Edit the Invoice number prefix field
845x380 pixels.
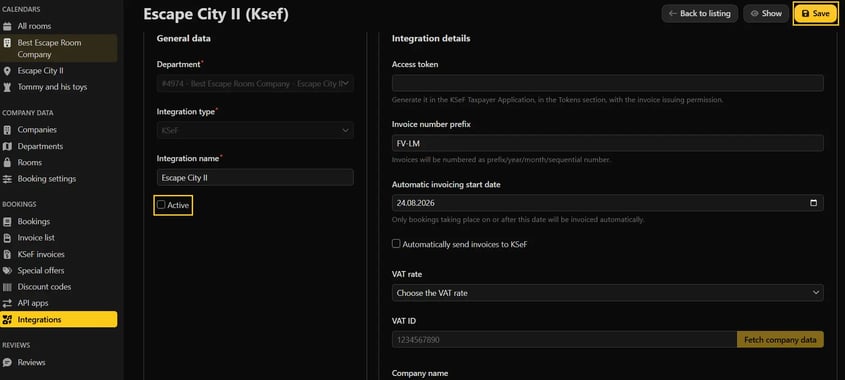[607, 143]
